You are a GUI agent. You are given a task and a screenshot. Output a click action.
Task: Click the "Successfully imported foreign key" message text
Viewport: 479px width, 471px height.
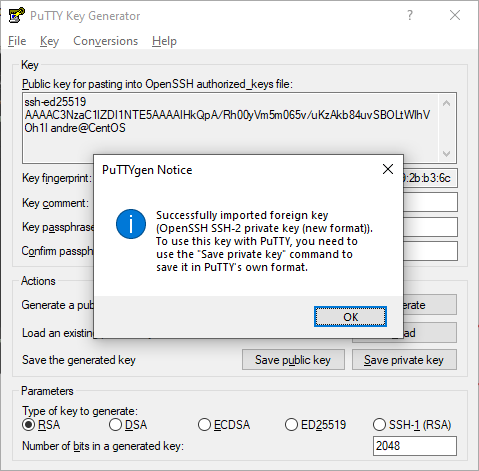coord(264,241)
